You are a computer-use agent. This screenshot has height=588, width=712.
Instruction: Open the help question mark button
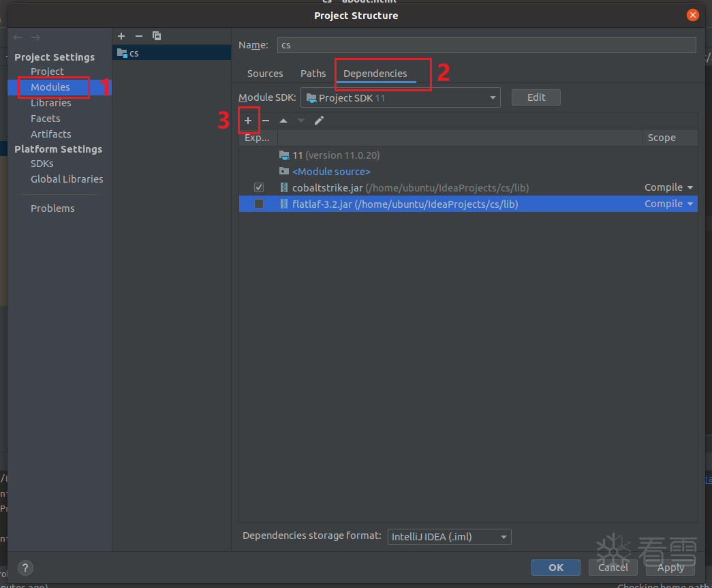(x=25, y=568)
